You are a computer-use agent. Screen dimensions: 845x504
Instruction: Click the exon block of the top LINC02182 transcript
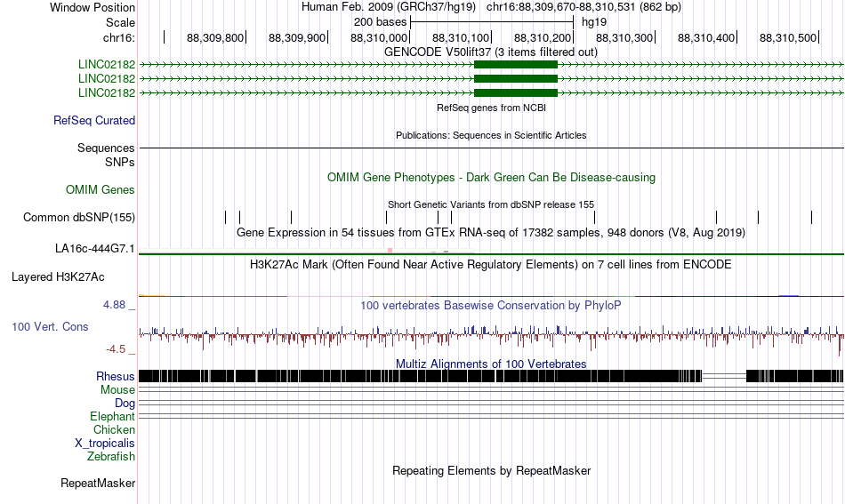516,65
